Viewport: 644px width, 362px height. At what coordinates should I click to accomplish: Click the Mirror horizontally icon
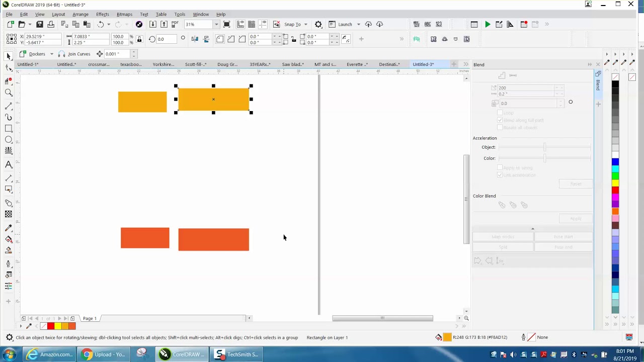pos(195,39)
